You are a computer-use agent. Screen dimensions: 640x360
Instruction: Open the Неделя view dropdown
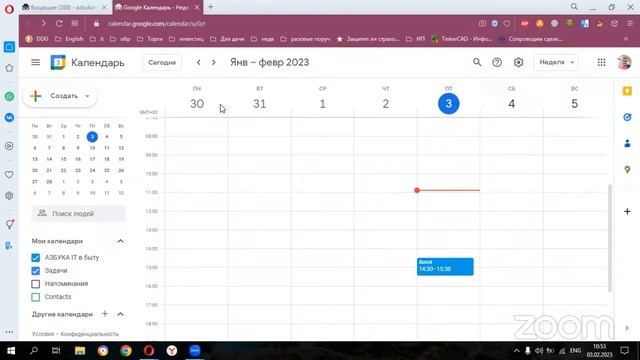coord(556,62)
